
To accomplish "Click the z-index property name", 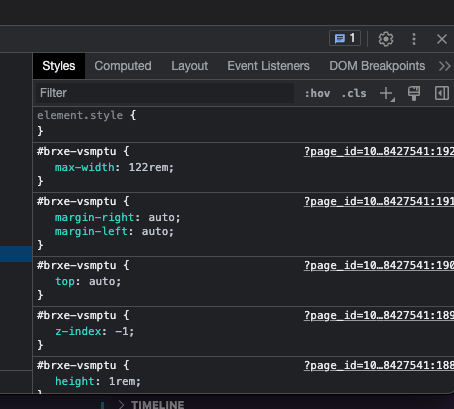I will click(x=78, y=331).
